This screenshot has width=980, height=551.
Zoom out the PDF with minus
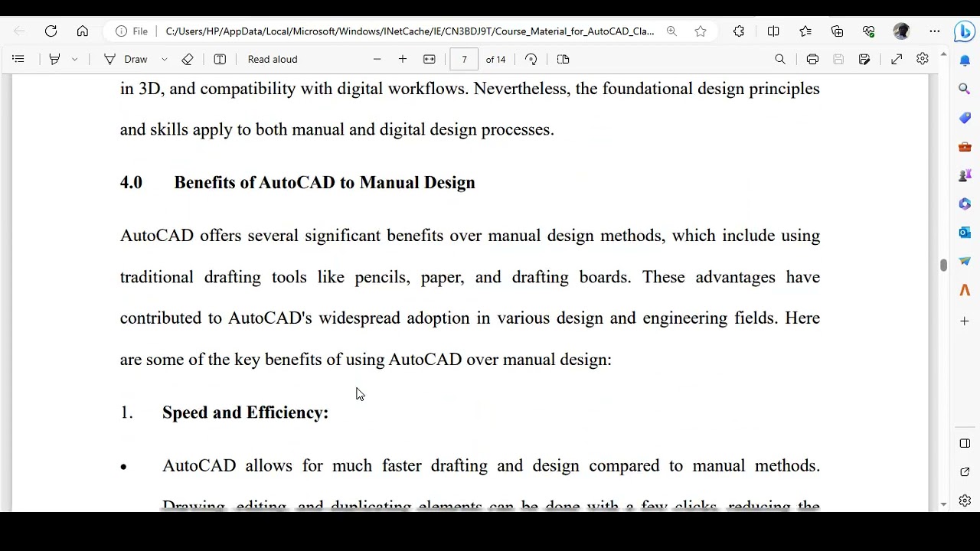point(377,59)
